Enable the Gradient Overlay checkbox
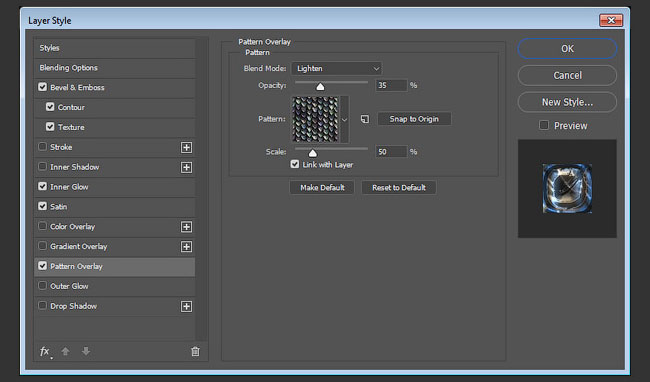 tap(42, 246)
